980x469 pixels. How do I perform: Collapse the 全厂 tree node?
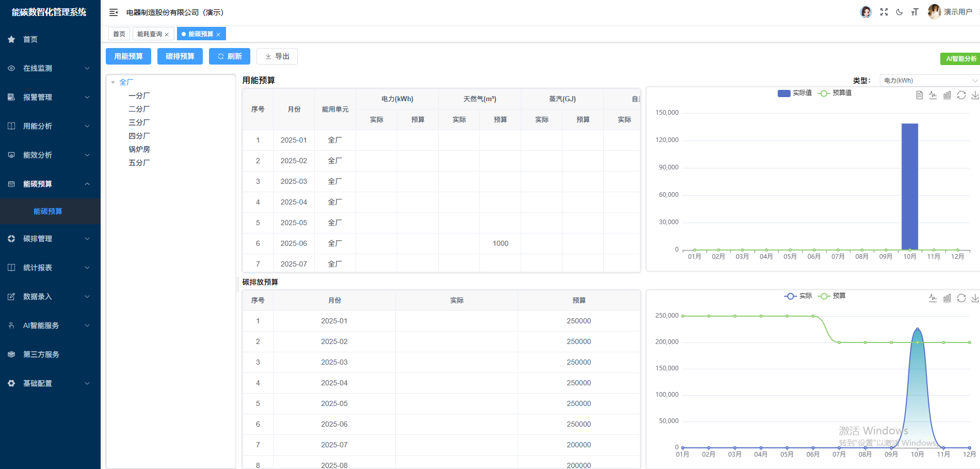click(x=113, y=82)
